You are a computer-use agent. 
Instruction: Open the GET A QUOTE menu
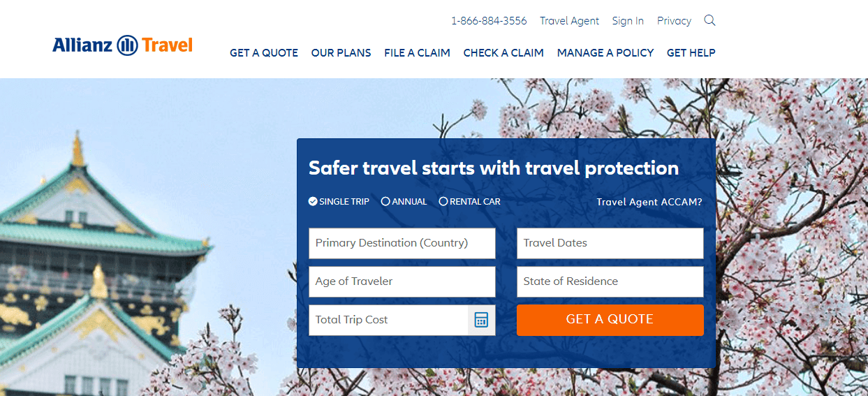pyautogui.click(x=264, y=52)
